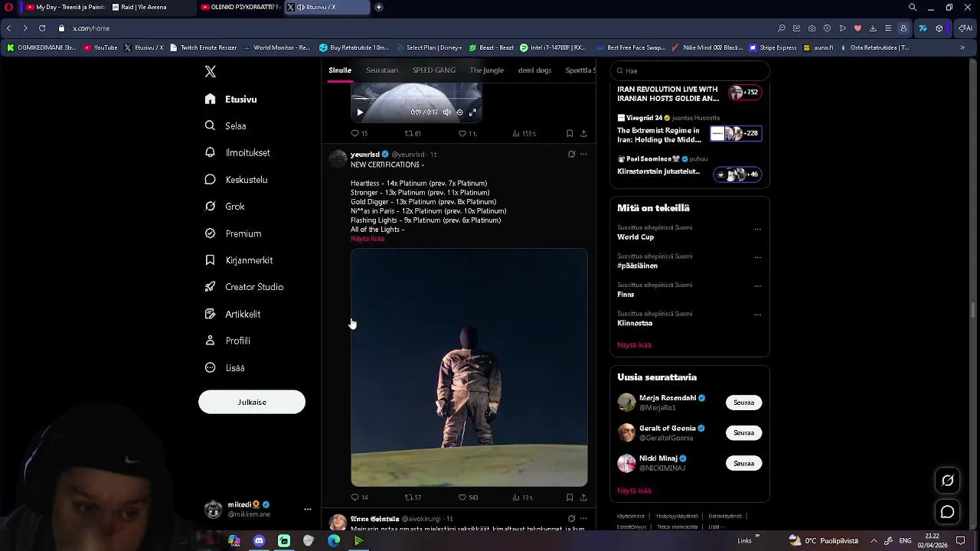Open options for #pääsiäinen trend

tap(757, 257)
